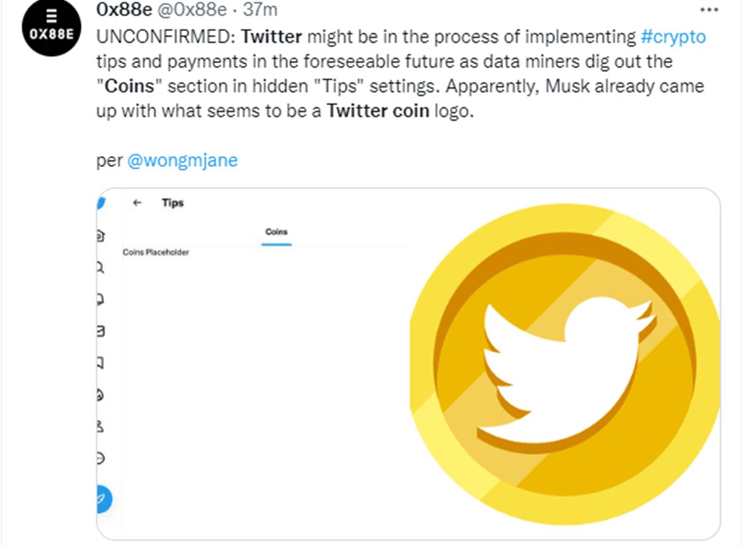This screenshot has height=546, width=756.
Task: Open Profile via the person icon
Action: pyautogui.click(x=100, y=427)
